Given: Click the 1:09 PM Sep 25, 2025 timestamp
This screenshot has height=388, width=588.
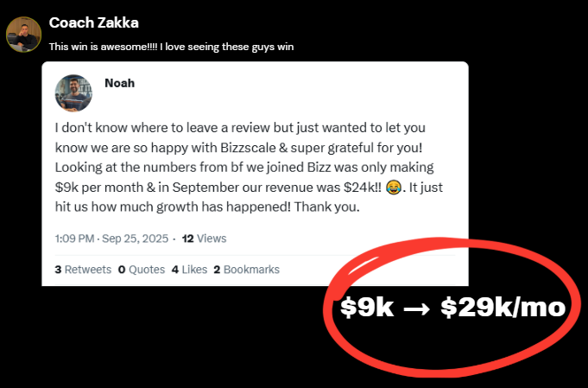Looking at the screenshot, I should pyautogui.click(x=111, y=239).
